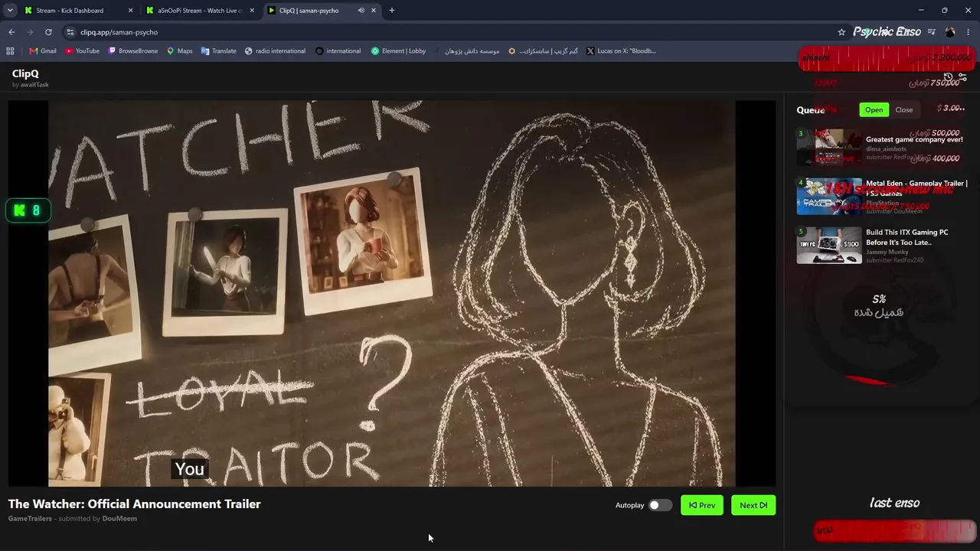Open the apps grid in bookmarks bar
The height and width of the screenshot is (551, 980).
pyautogui.click(x=10, y=51)
